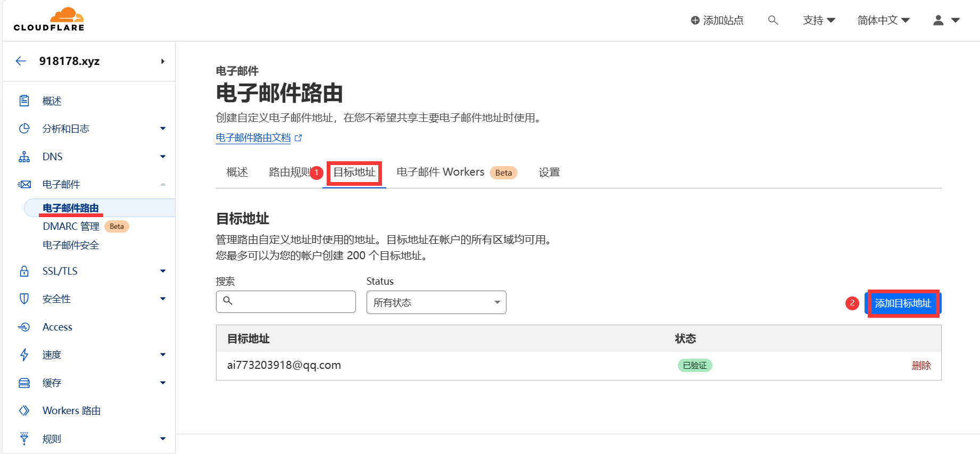The image size is (980, 454).
Task: Open 电子邮件安全 in sidebar
Action: click(x=71, y=245)
